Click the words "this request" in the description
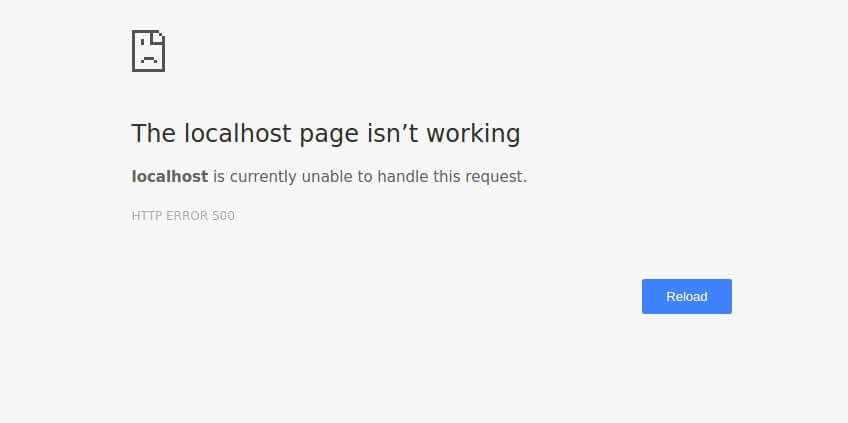Viewport: 848px width, 423px height. tap(478, 177)
